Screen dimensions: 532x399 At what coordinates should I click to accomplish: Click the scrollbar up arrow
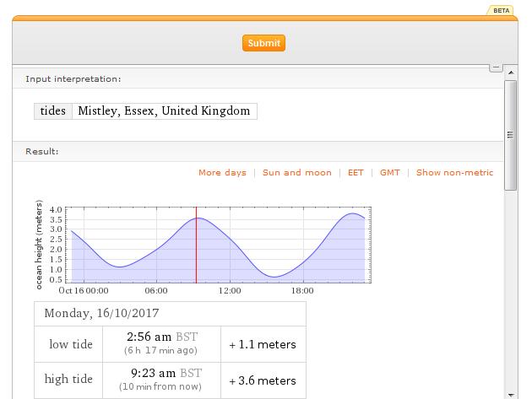(511, 73)
